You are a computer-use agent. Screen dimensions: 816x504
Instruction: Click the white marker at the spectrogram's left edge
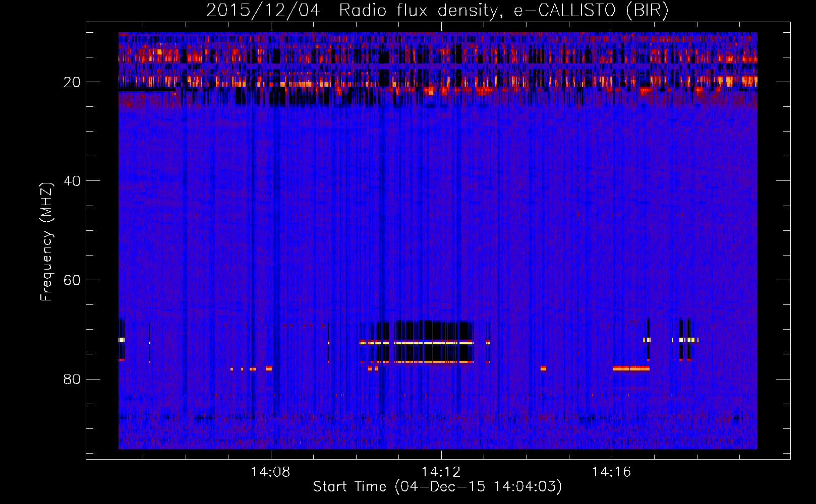[x=122, y=340]
